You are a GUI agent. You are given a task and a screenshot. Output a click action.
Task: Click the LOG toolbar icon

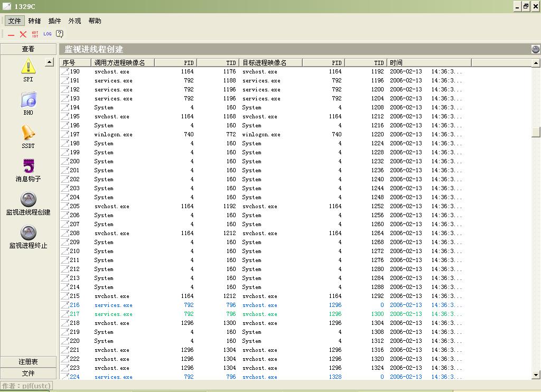coord(48,34)
